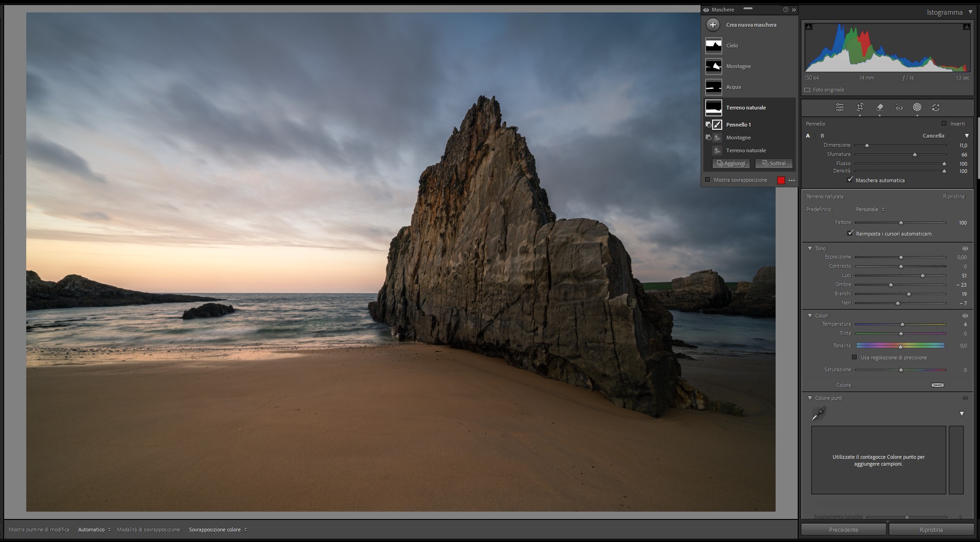Expand the brush settings triangle next to Cancella

click(x=967, y=136)
